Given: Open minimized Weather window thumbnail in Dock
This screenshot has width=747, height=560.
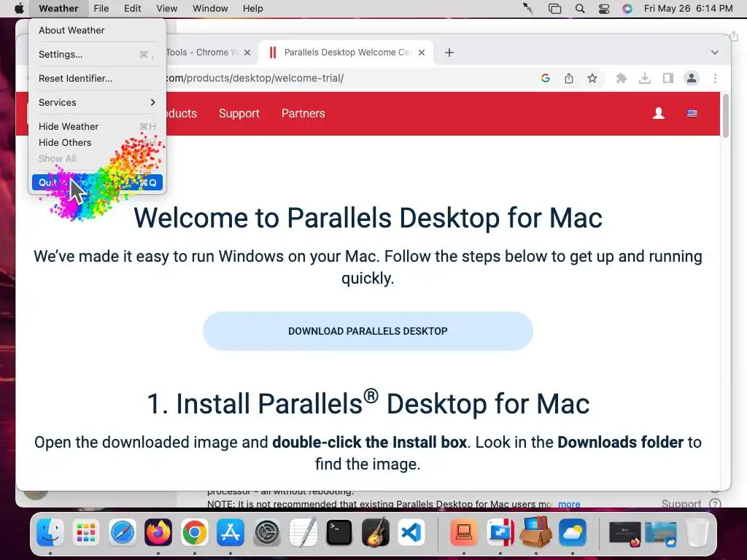Looking at the screenshot, I should (x=661, y=533).
